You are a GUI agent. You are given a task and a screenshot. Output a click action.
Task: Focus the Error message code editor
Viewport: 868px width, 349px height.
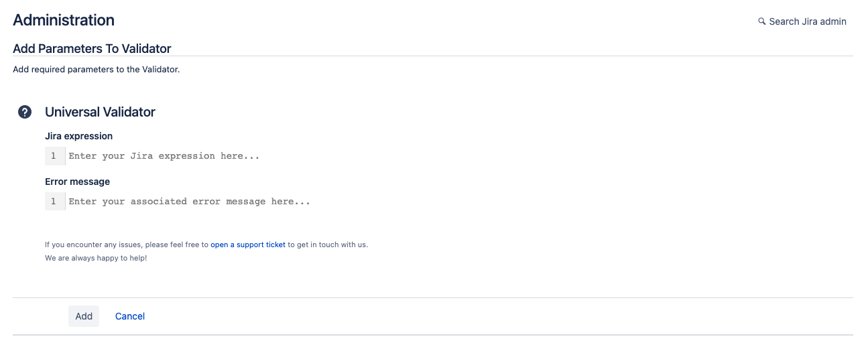pyautogui.click(x=268, y=202)
